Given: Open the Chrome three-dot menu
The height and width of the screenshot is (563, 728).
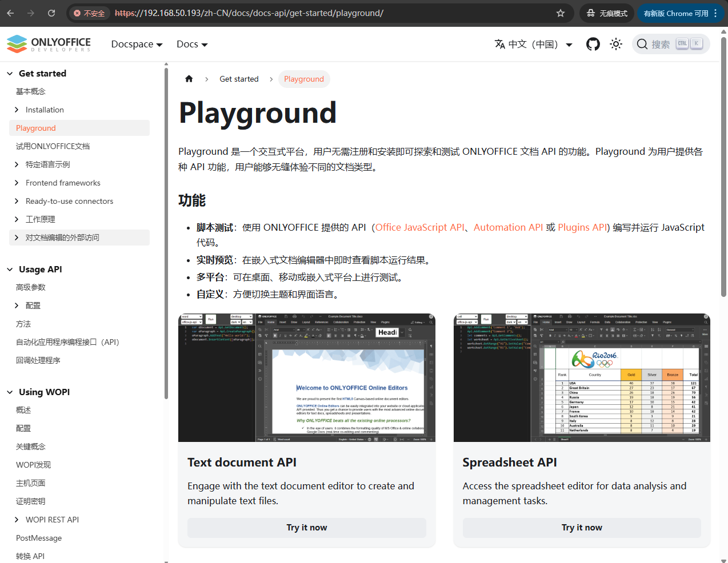Looking at the screenshot, I should pyautogui.click(x=715, y=13).
